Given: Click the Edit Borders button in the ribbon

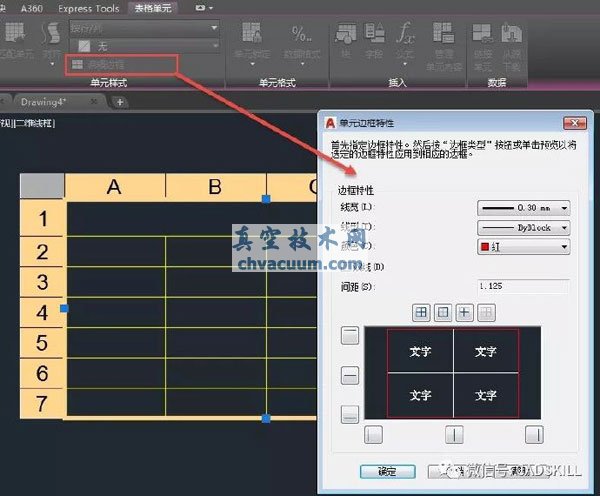Looking at the screenshot, I should point(121,65).
